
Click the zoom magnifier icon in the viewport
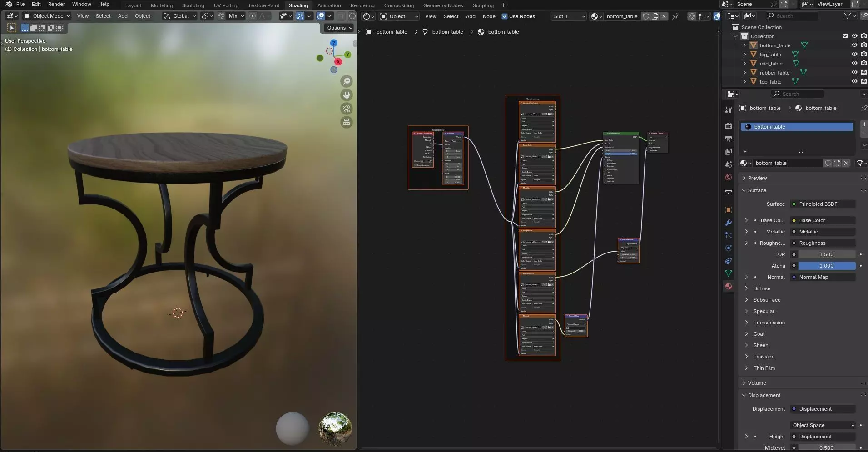coord(347,81)
